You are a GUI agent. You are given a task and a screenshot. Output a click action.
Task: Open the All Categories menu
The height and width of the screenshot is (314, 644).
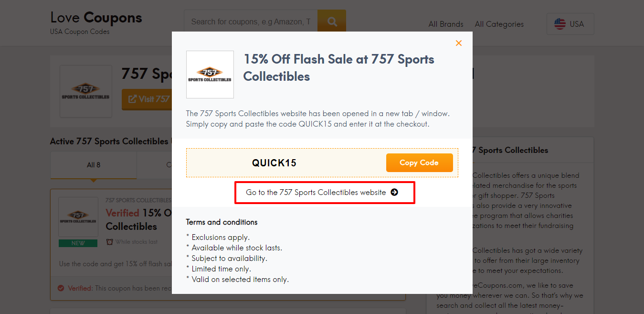498,24
